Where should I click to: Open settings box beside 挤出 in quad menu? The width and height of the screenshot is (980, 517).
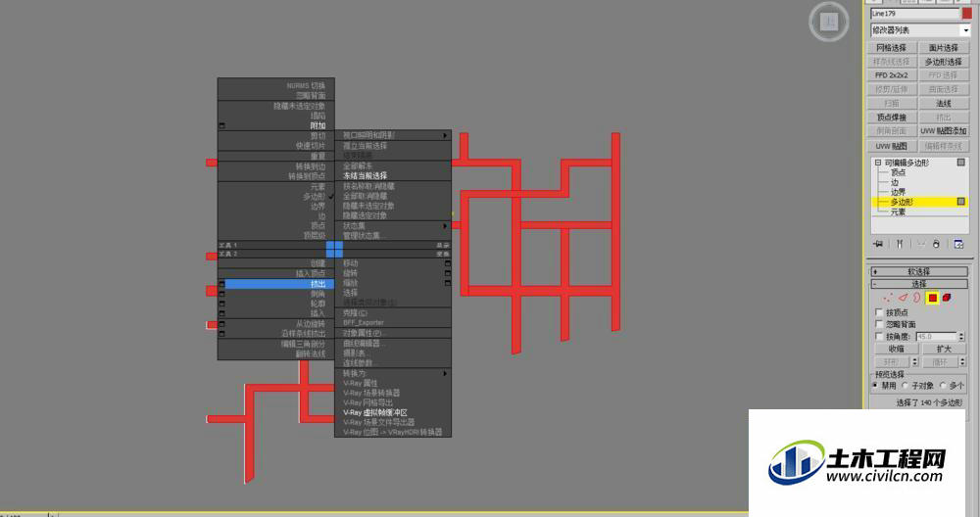221,284
